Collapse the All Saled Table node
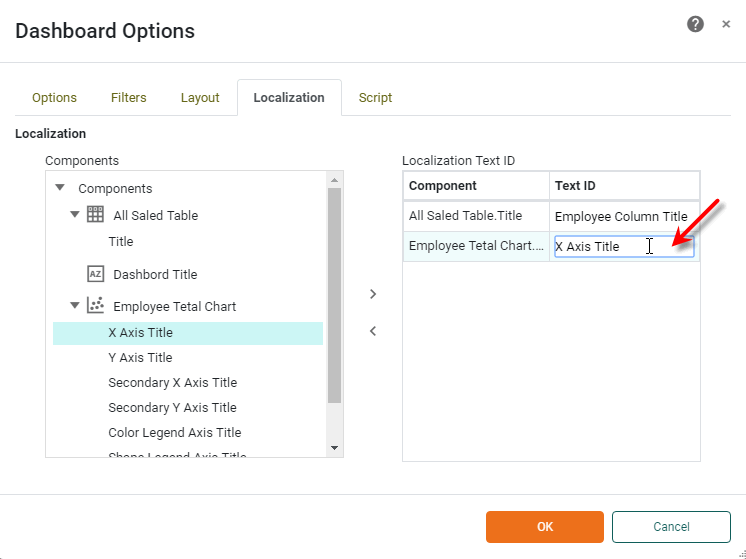The height and width of the screenshot is (559, 746). coord(75,214)
